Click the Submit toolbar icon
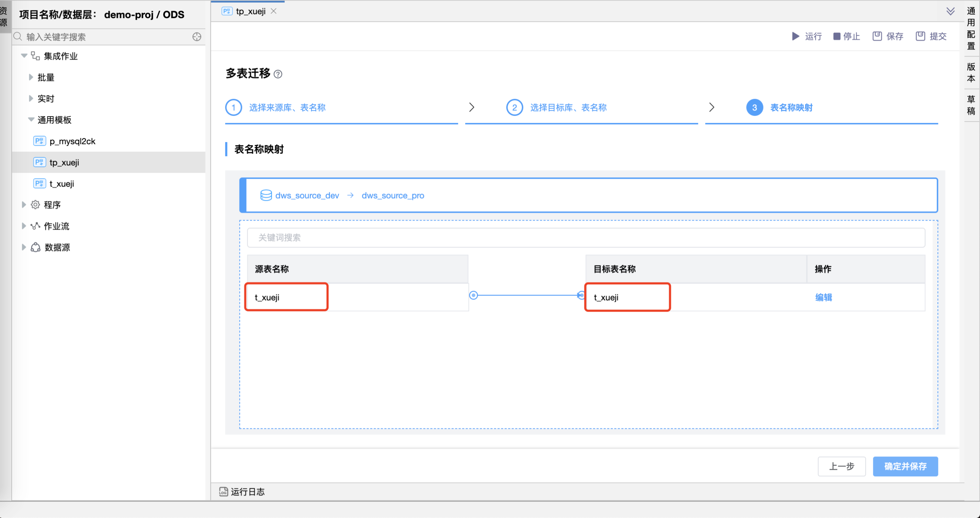 click(x=920, y=36)
